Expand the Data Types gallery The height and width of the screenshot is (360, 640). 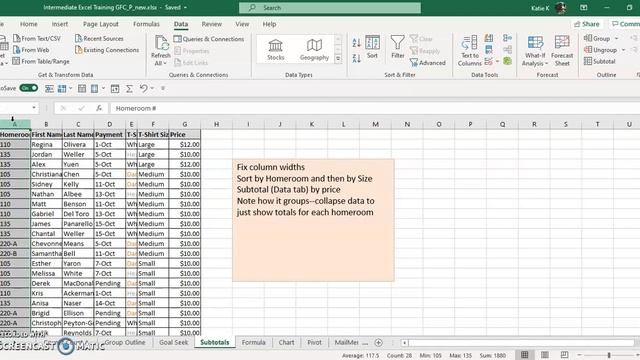(338, 59)
